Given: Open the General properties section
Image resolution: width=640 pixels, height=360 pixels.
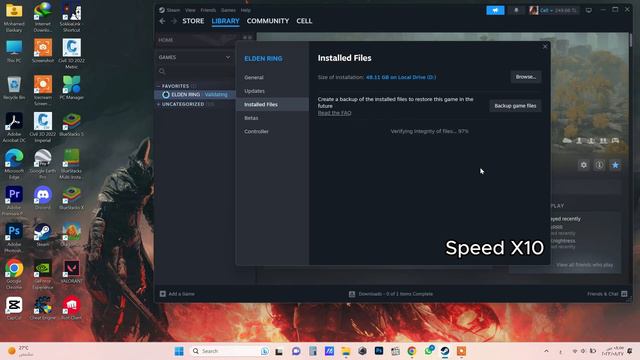Looking at the screenshot, I should tap(254, 78).
